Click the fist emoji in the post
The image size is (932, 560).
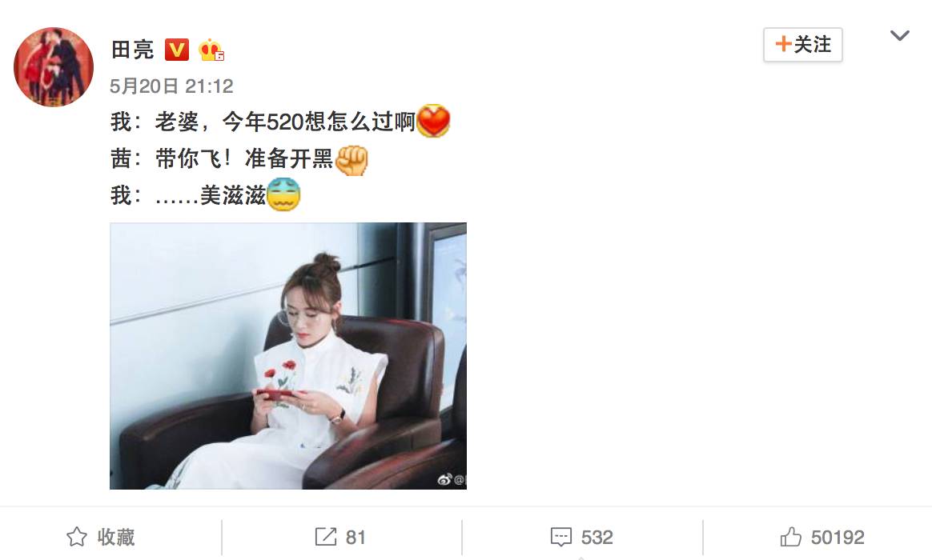(x=352, y=159)
